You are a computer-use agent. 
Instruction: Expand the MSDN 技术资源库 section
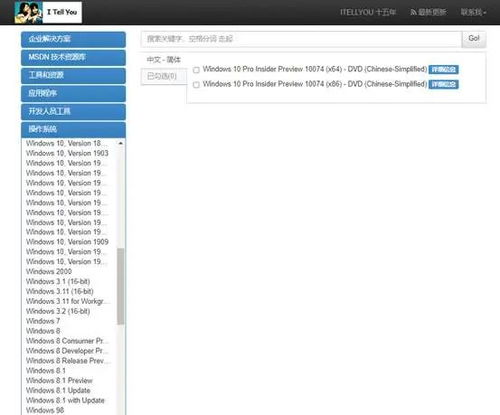[x=73, y=57]
